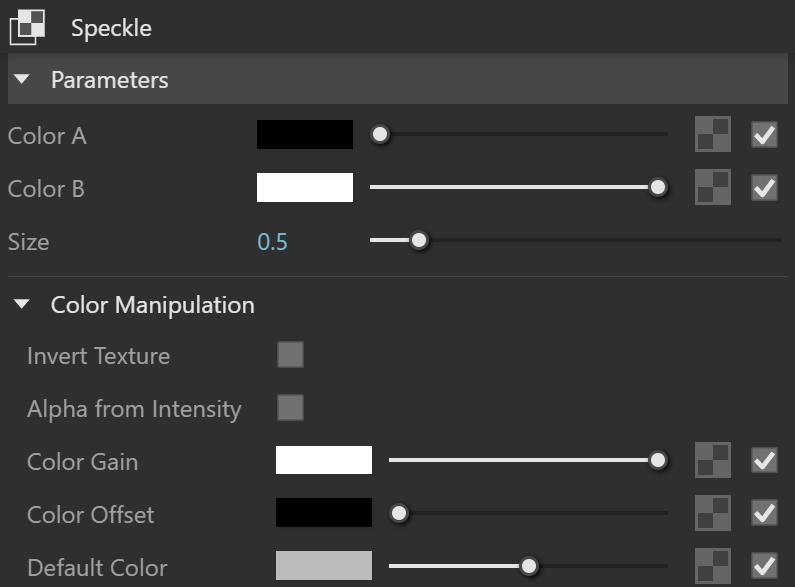Uncheck the Color Gain map checkbox

(764, 460)
